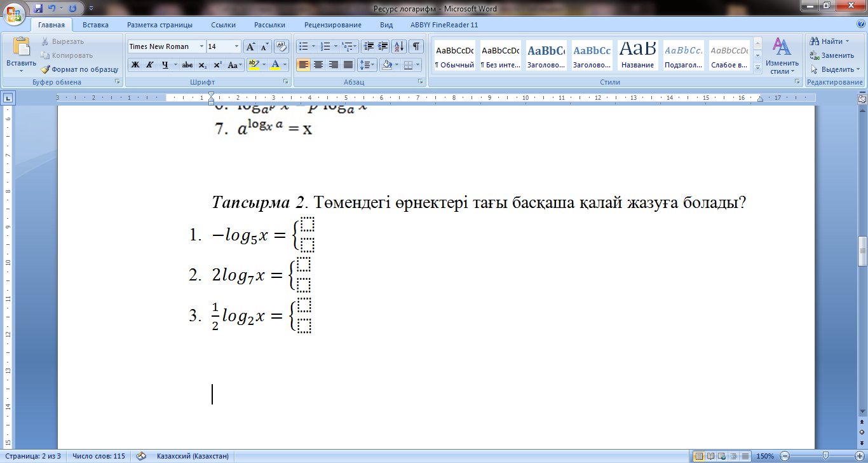Open the font size 14 dropdown
Viewport: 868px width, 463px height.
coord(237,46)
